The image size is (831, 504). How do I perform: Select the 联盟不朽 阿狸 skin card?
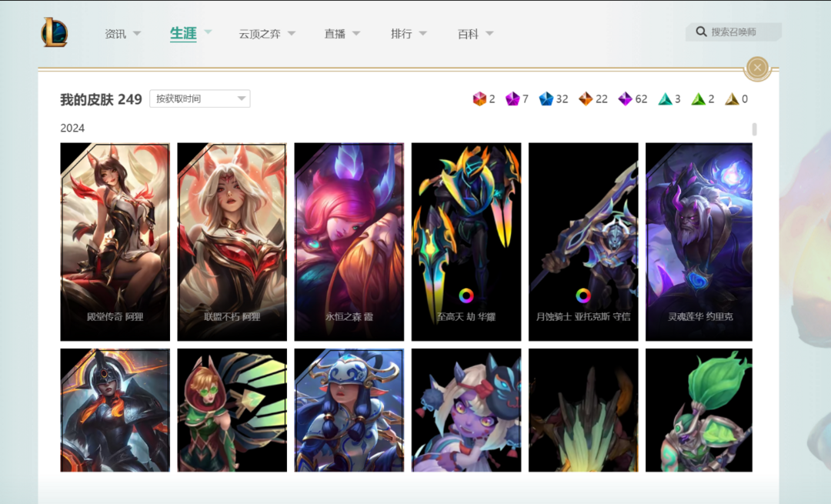(232, 242)
